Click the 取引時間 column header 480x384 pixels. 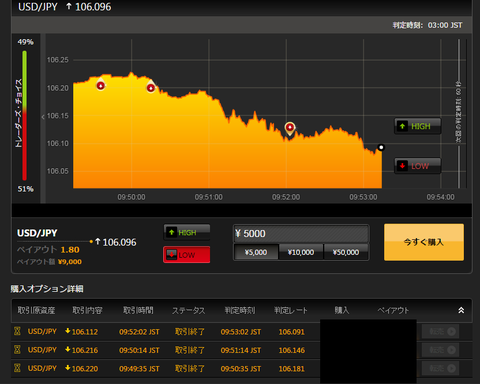coord(138,310)
